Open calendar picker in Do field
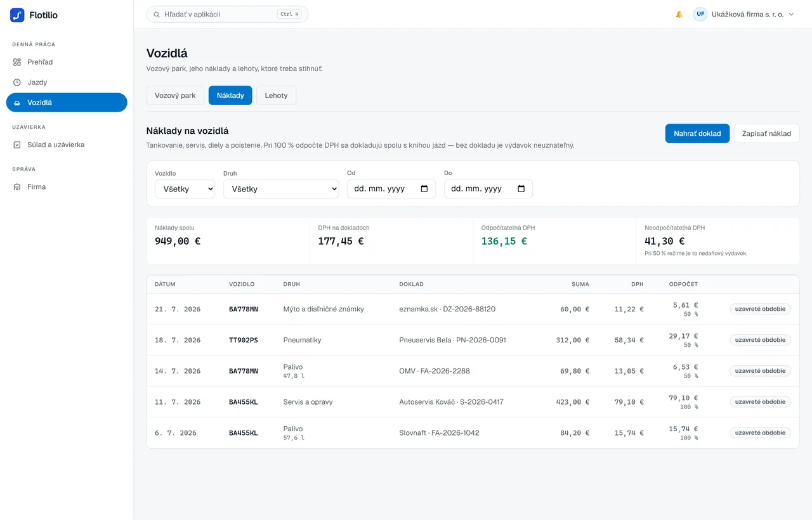 521,189
